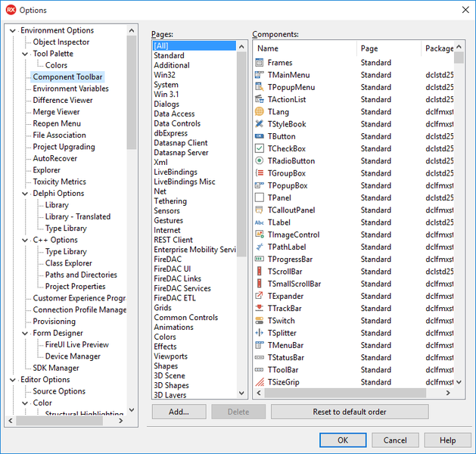The image size is (476, 454).
Task: Click the Components list horizontal scroll right arrow
Action: pyautogui.click(x=448, y=393)
